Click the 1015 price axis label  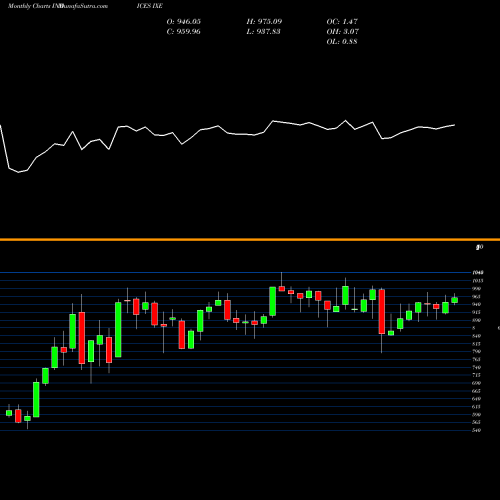coord(478,281)
